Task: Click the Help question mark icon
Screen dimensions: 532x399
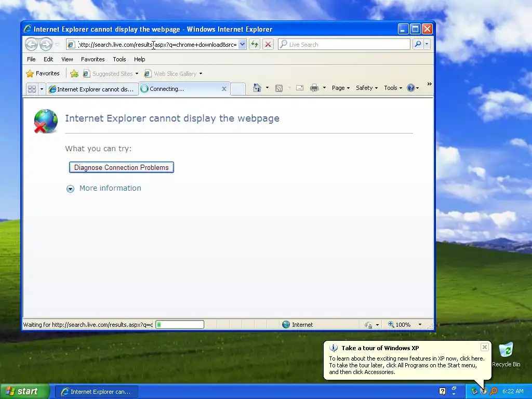Action: tap(411, 88)
